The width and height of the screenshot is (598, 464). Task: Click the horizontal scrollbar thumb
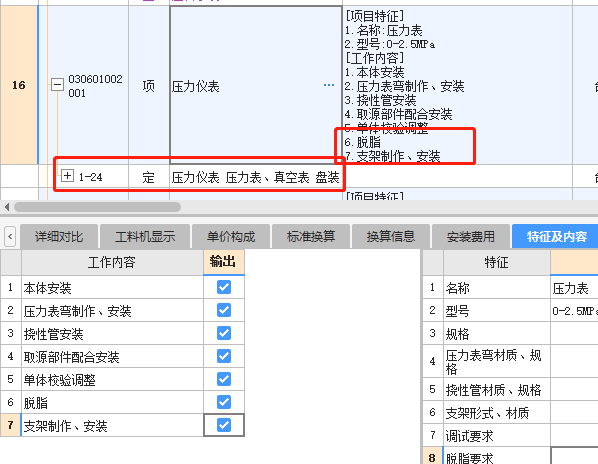pyautogui.click(x=97, y=207)
